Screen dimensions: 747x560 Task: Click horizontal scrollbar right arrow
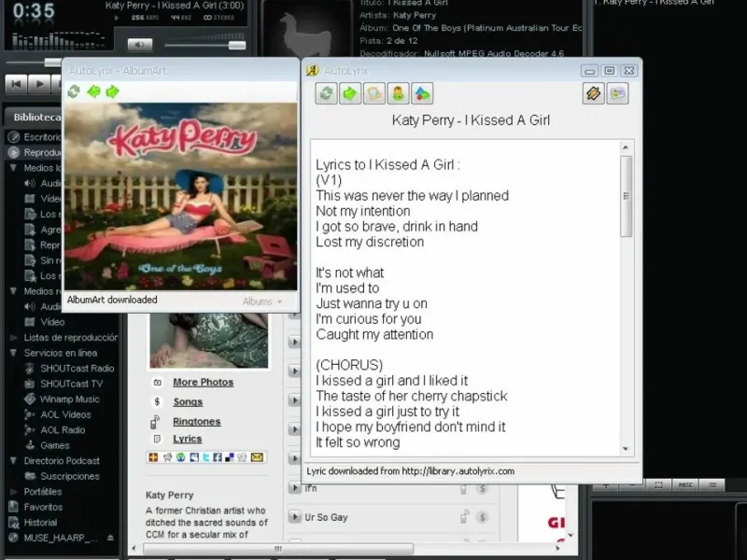coord(557,549)
